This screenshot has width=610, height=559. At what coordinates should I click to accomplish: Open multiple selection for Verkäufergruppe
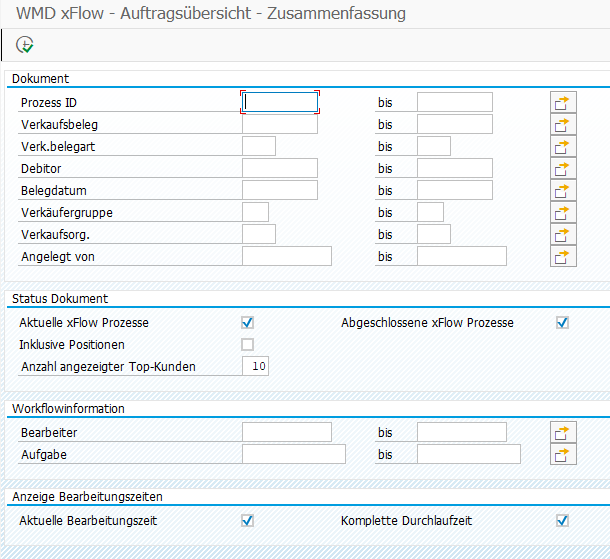[x=564, y=212]
